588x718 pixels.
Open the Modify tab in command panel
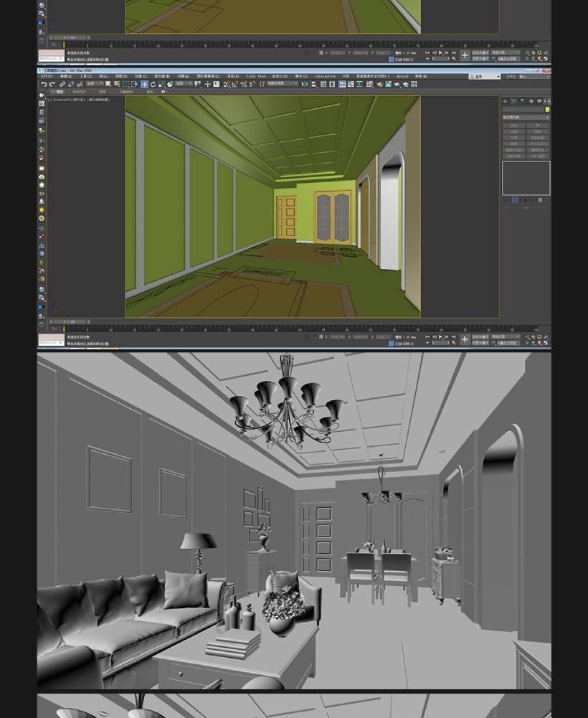[x=513, y=101]
